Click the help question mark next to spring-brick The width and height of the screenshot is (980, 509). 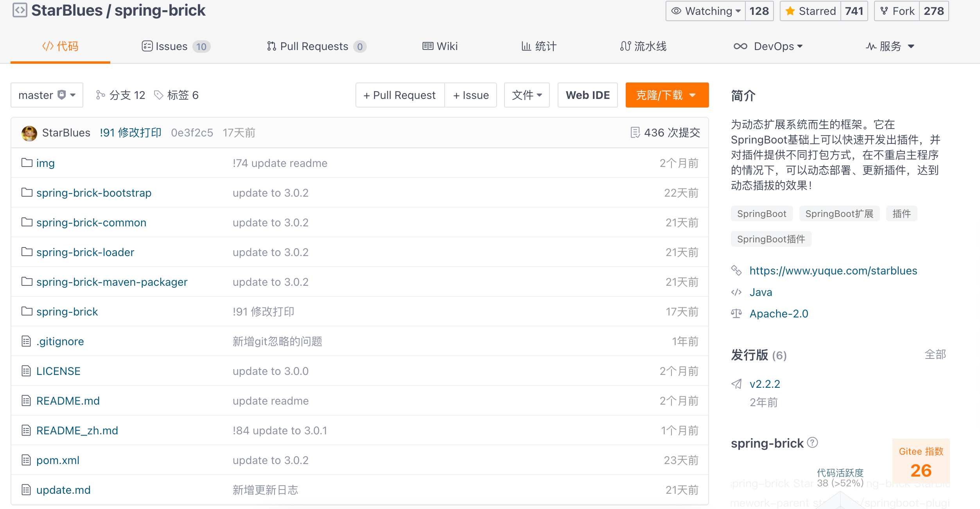tap(812, 443)
